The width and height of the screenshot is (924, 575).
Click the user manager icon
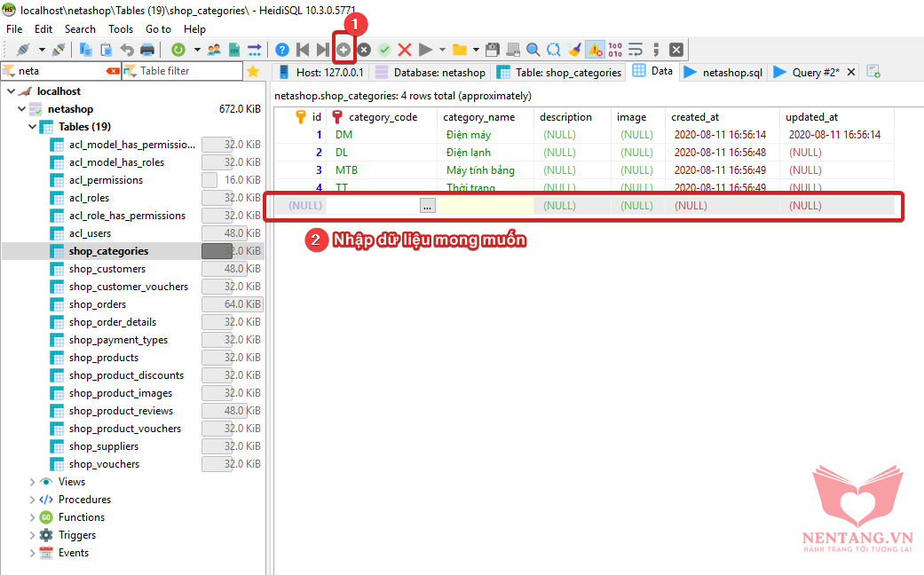[214, 50]
